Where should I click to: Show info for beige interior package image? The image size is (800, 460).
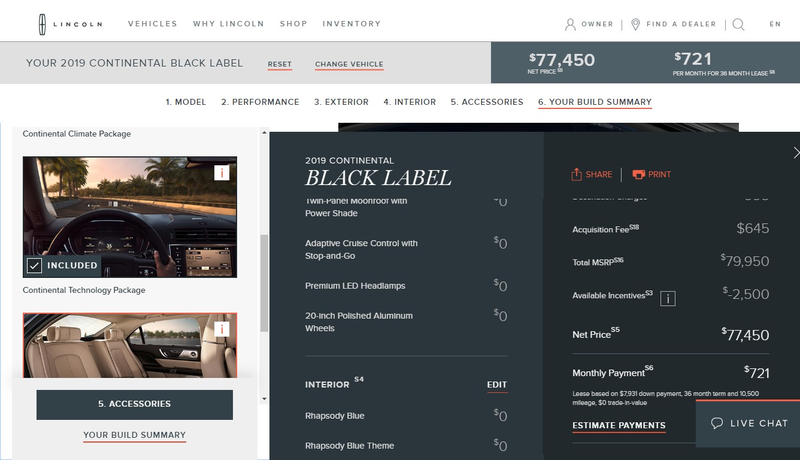pyautogui.click(x=221, y=329)
